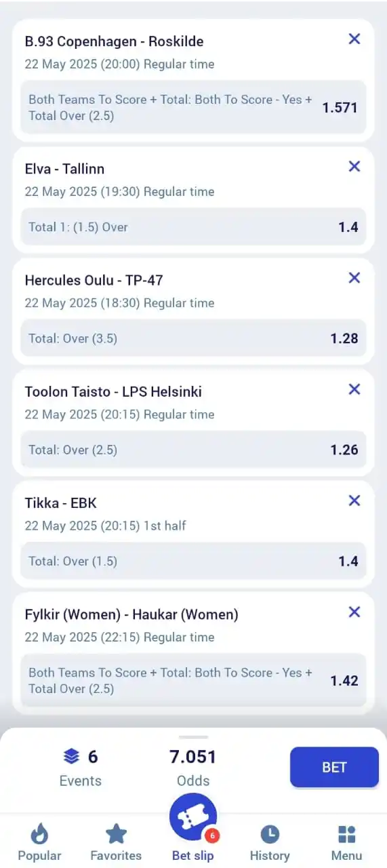Screen dimensions: 387x868
Task: Remove the Toolon Taisto - LPS Helsinki bet
Action: point(354,389)
